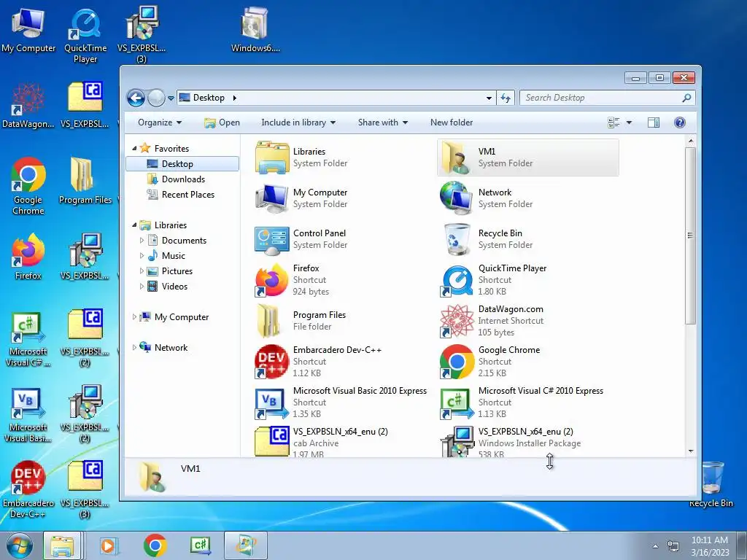This screenshot has height=560, width=747.
Task: Open Organize dropdown menu
Action: tap(160, 122)
